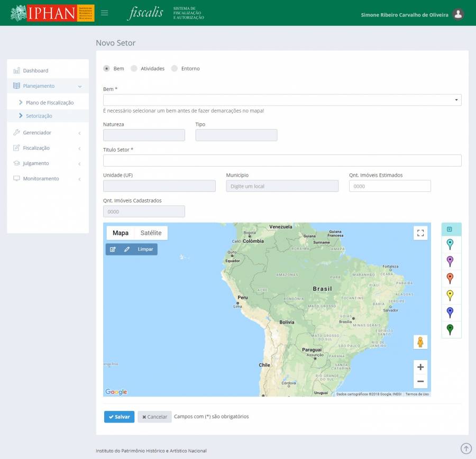
Task: Pick the purple map marker pin
Action: tap(450, 261)
